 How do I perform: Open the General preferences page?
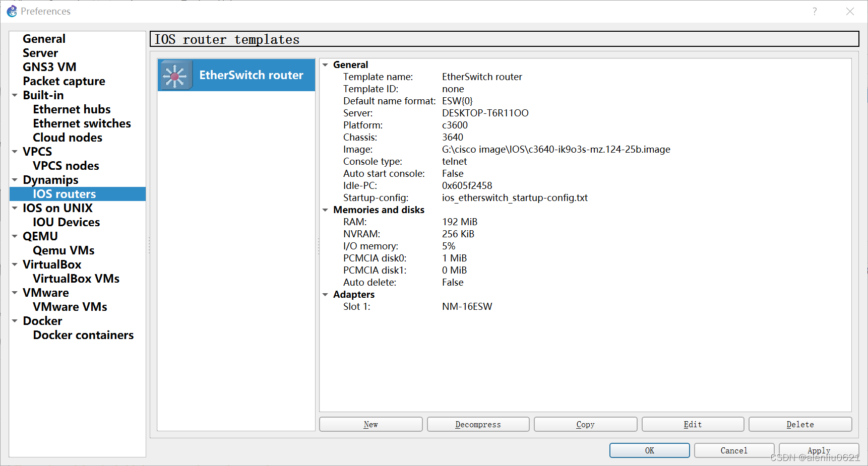44,39
